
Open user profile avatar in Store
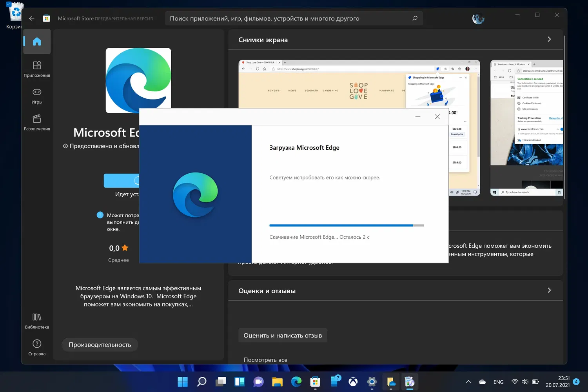(x=478, y=18)
